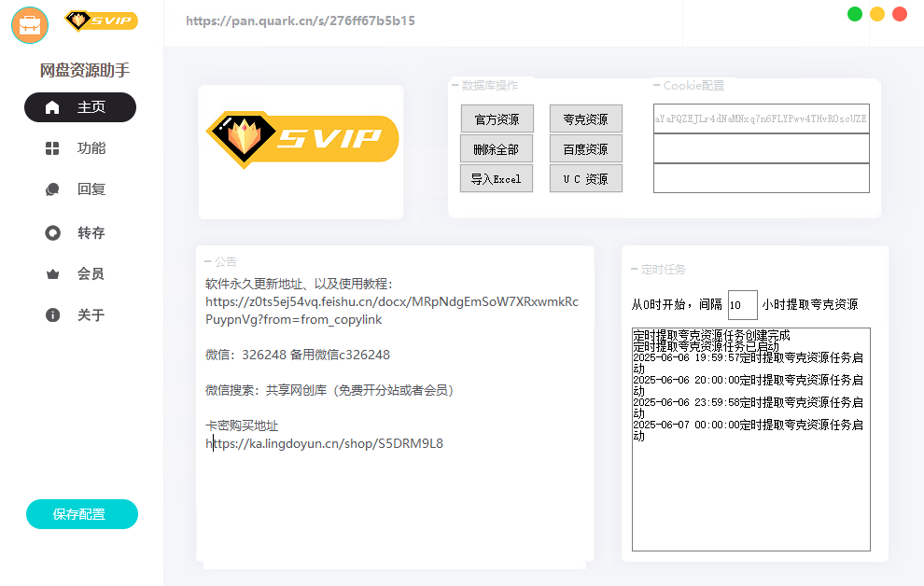Click the 夸克资源 button
This screenshot has height=586, width=924.
coord(586,119)
